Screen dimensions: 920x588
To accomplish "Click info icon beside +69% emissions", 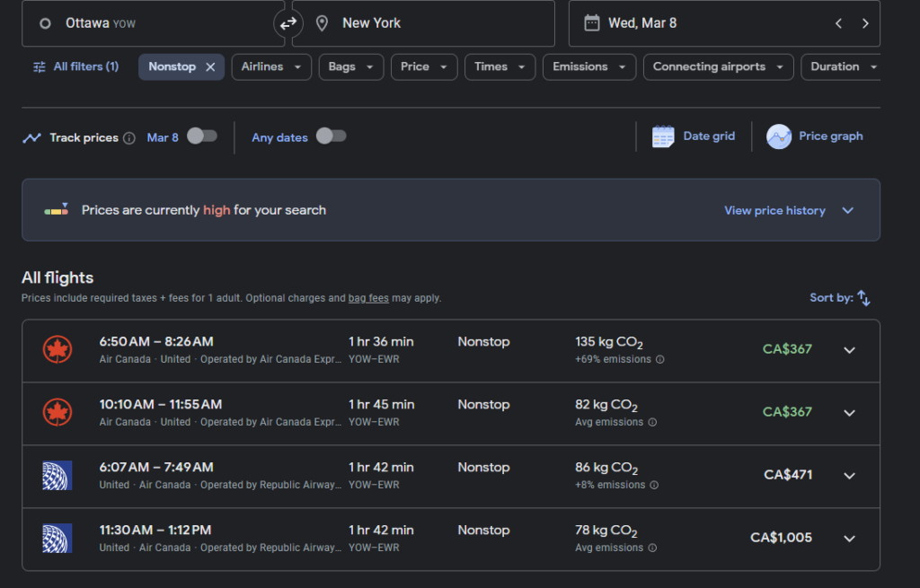I will 660,360.
